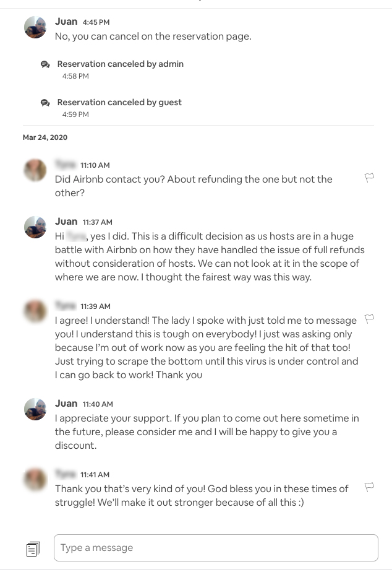
Task: Open guest's blurred avatar on 11:39 AM message
Action: [35, 311]
